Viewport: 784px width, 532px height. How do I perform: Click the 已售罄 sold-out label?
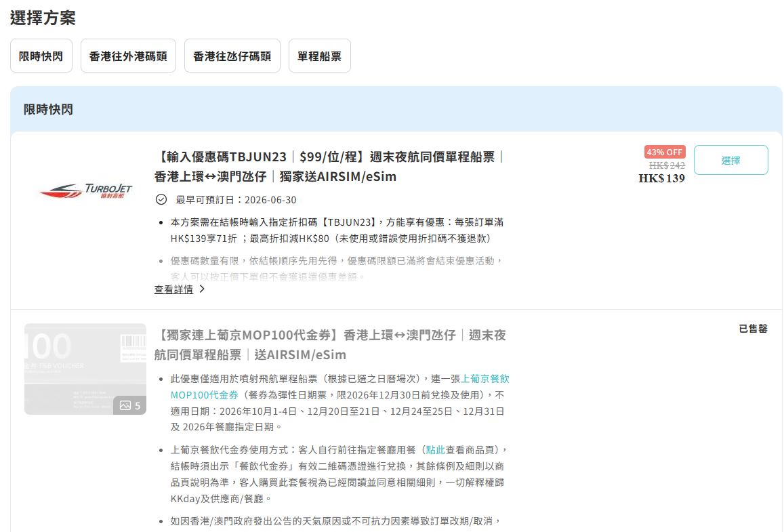click(753, 329)
